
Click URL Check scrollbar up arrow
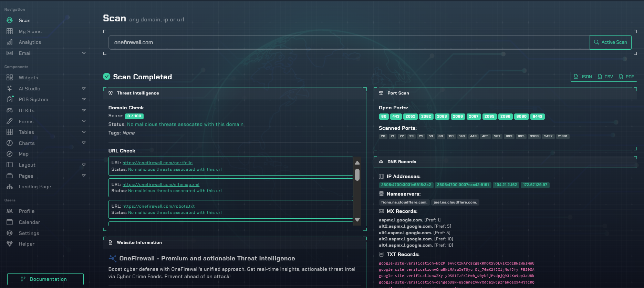click(357, 163)
